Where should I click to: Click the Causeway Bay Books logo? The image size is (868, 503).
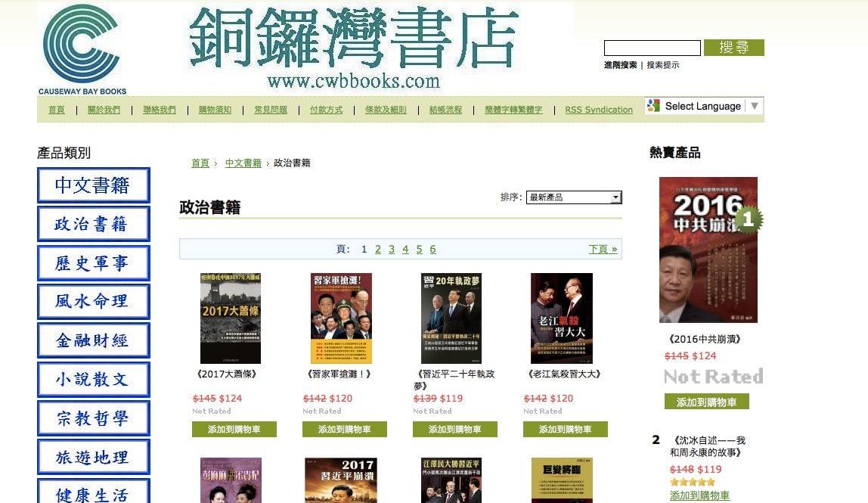click(82, 48)
